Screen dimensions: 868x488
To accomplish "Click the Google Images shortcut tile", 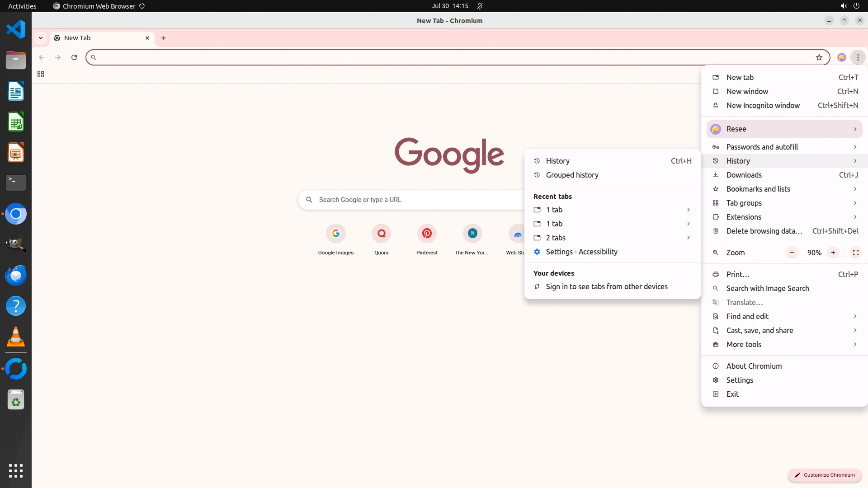I will click(335, 234).
